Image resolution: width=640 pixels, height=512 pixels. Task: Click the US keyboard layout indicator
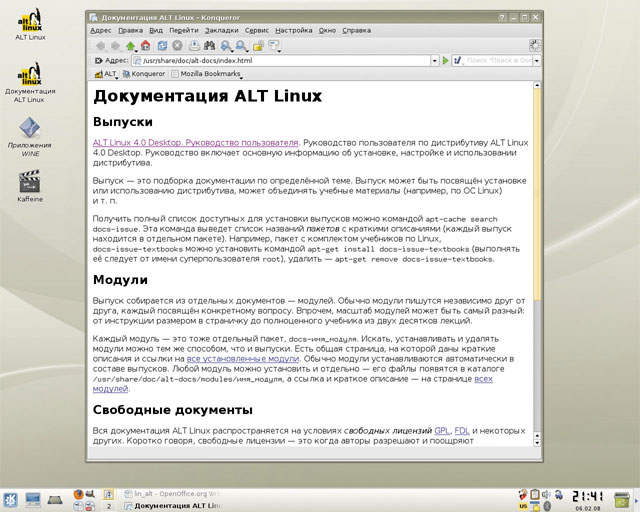[523, 506]
